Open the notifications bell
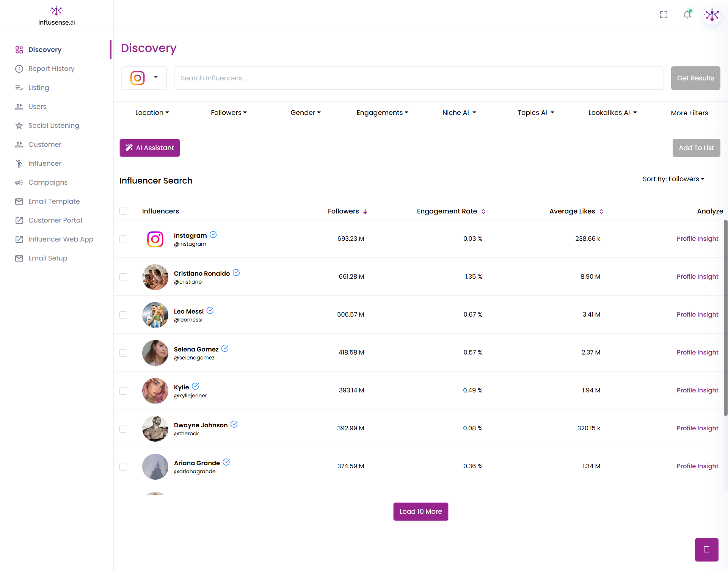Viewport: 728px width, 571px height. click(x=687, y=14)
